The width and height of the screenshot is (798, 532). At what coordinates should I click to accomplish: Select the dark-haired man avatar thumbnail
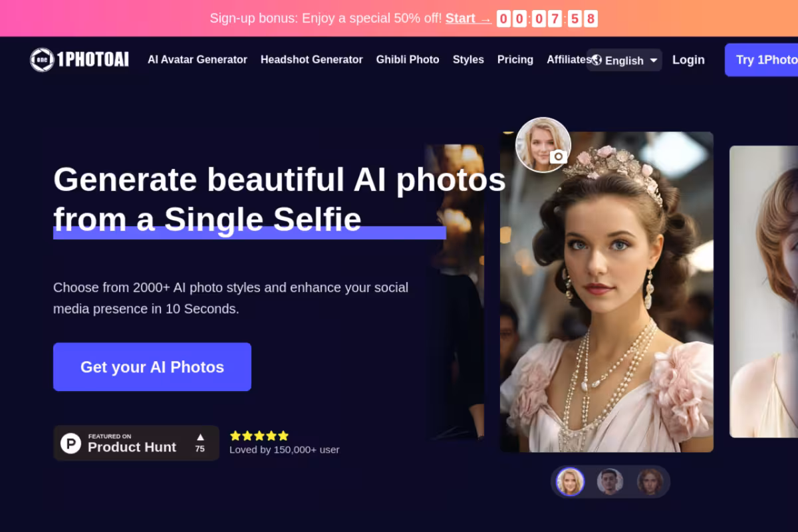pyautogui.click(x=610, y=481)
